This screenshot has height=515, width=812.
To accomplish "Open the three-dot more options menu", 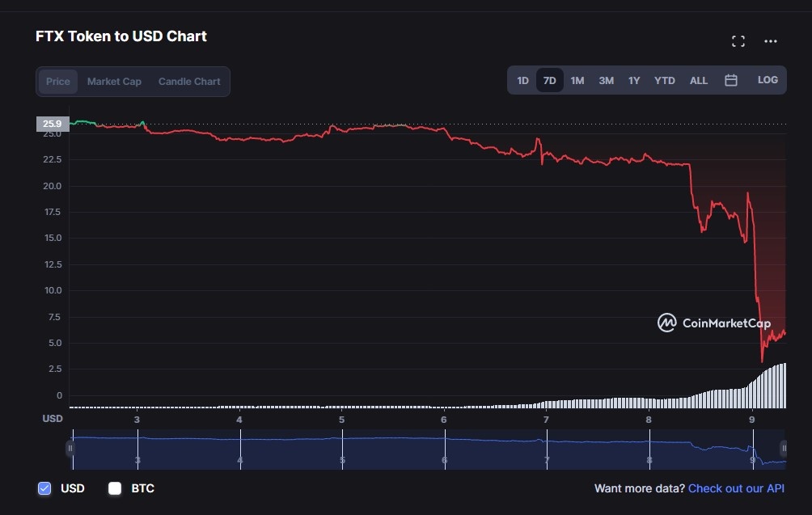I will 770,41.
